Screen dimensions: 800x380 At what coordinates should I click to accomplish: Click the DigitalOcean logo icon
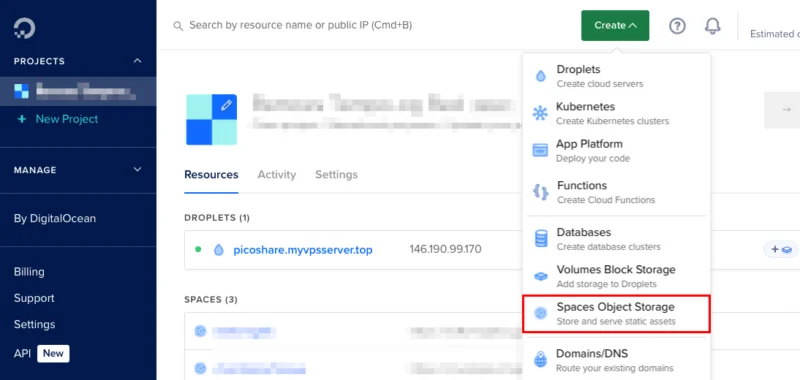24,28
